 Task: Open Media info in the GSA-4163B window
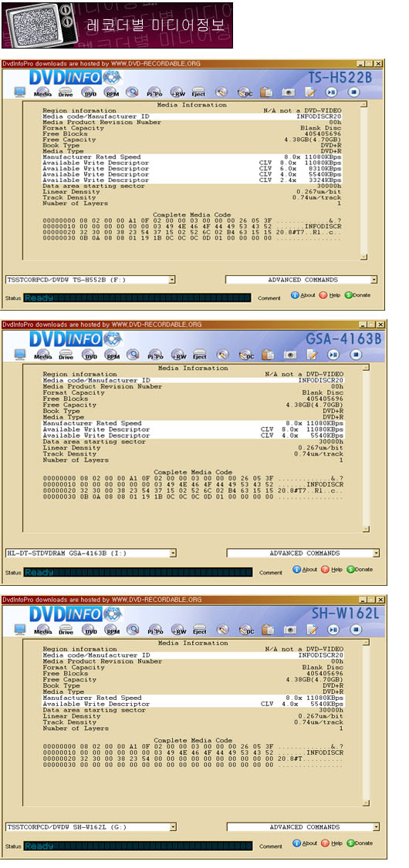(x=44, y=354)
